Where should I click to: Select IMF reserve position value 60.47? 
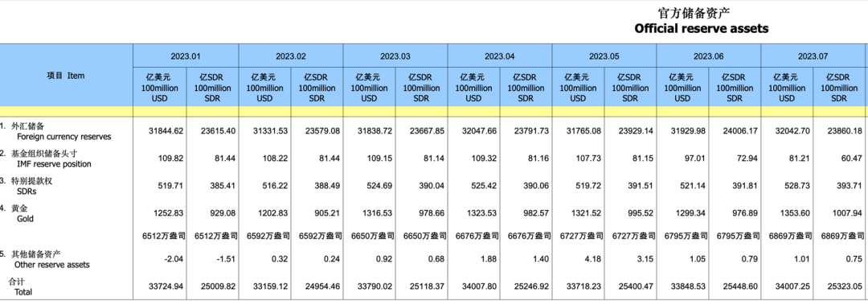tap(853, 159)
